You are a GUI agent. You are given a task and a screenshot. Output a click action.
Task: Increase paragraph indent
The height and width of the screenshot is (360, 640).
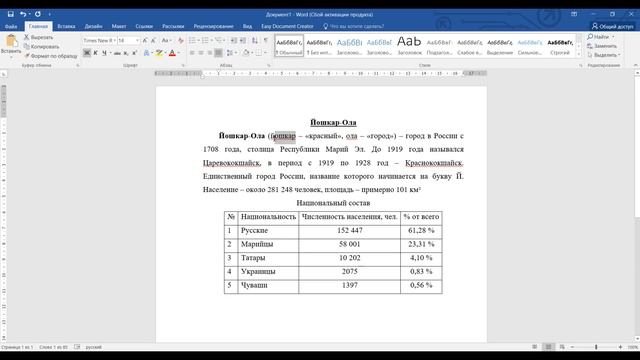coord(243,40)
